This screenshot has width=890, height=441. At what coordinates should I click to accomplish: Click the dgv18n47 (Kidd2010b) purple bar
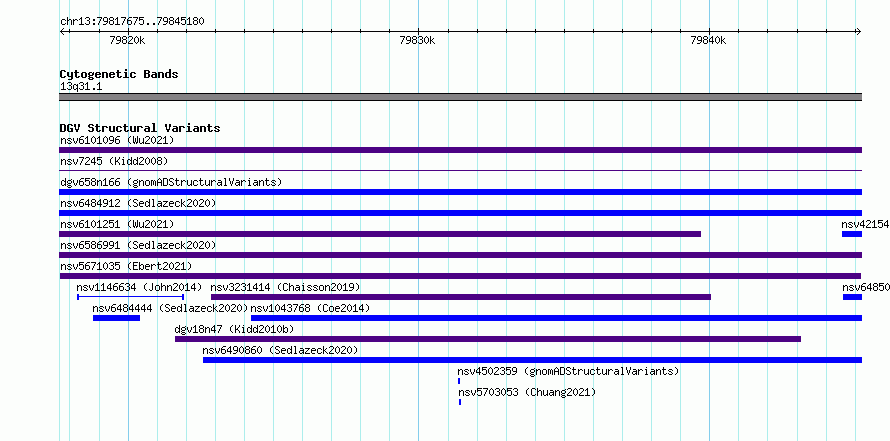(x=488, y=339)
